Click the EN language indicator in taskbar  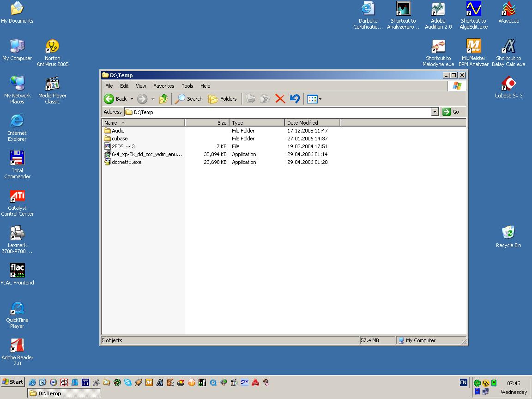(463, 382)
